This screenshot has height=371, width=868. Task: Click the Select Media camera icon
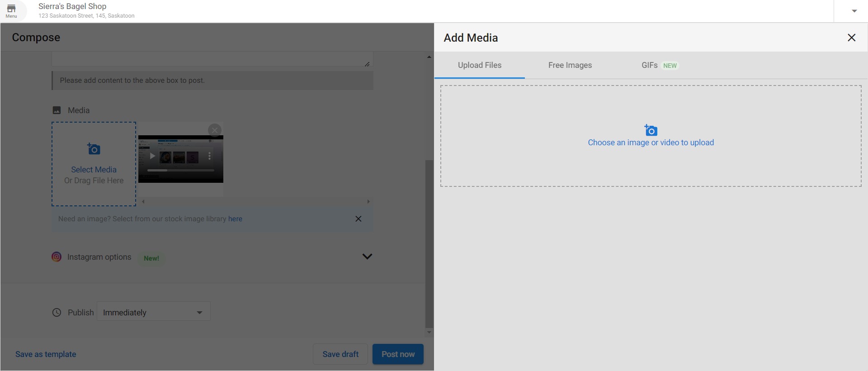click(x=94, y=149)
